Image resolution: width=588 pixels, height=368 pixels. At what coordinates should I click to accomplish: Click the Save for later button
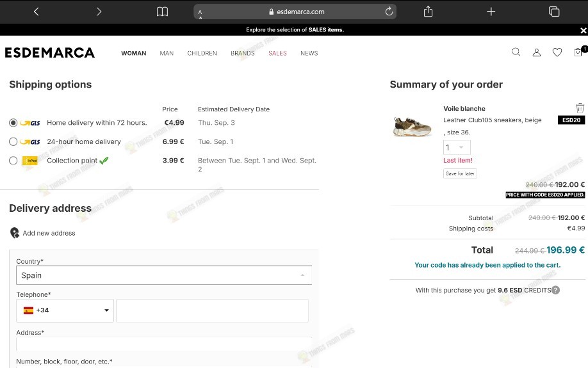460,173
